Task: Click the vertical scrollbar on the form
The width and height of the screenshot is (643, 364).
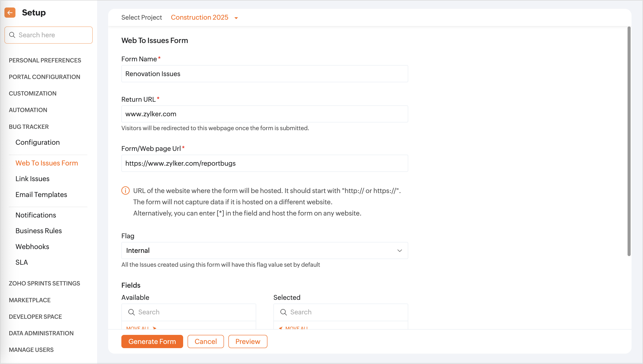Action: (629, 141)
